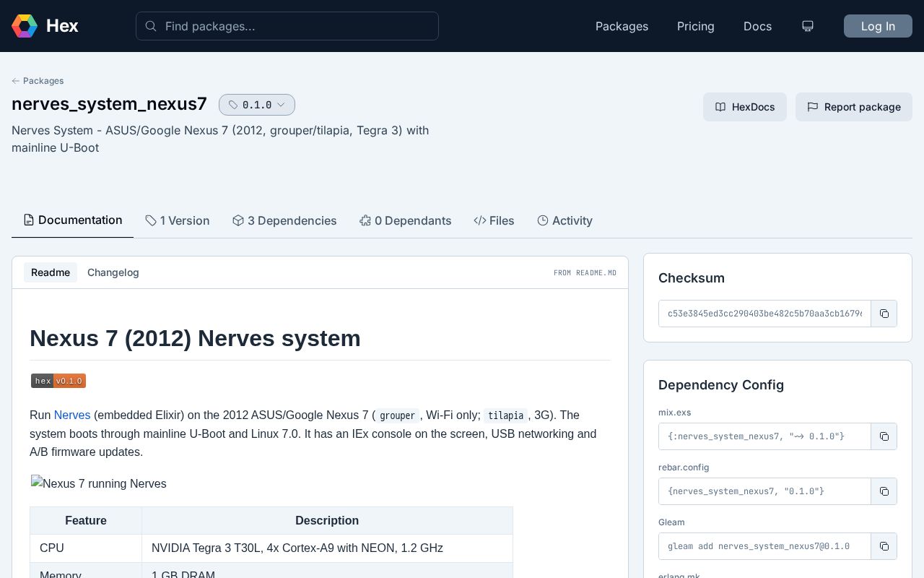Click the Hex logo icon

[x=25, y=26]
